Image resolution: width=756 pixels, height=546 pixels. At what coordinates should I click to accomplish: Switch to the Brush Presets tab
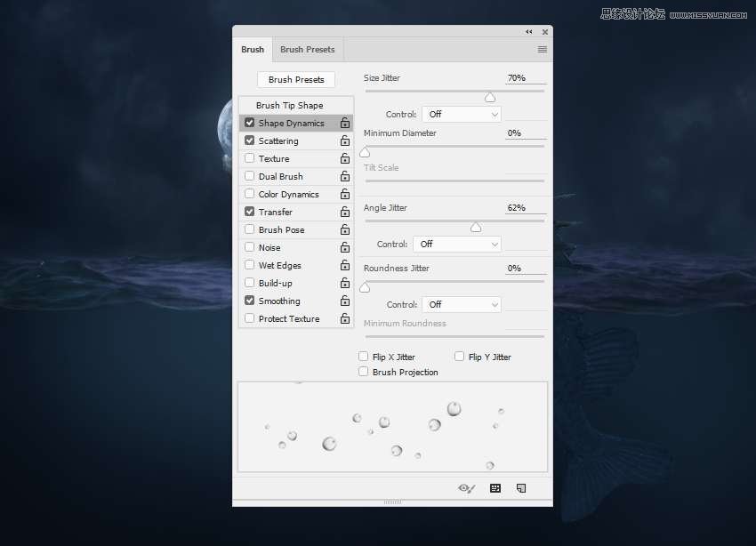(x=307, y=50)
